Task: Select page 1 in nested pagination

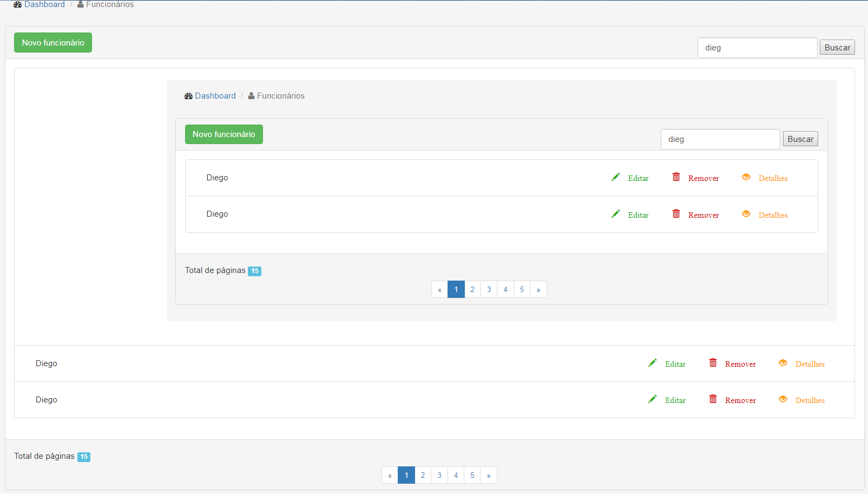Action: pyautogui.click(x=456, y=289)
